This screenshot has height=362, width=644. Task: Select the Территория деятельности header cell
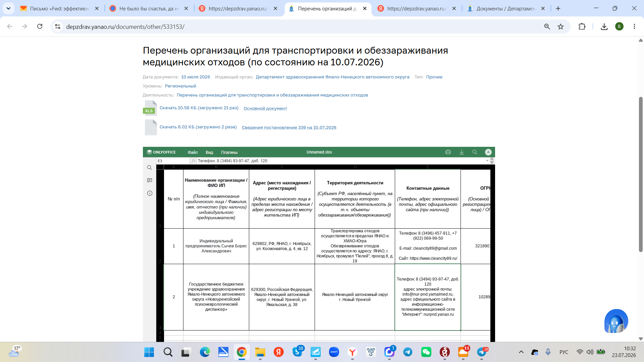click(x=355, y=199)
